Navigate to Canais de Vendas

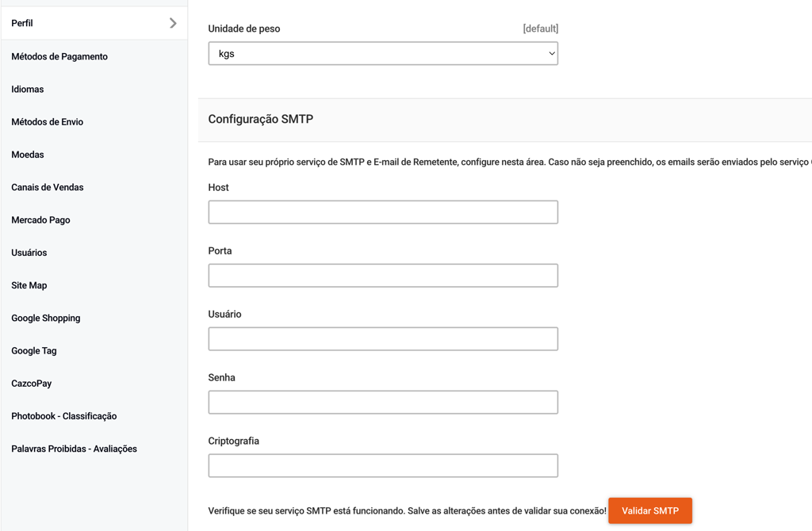click(48, 188)
